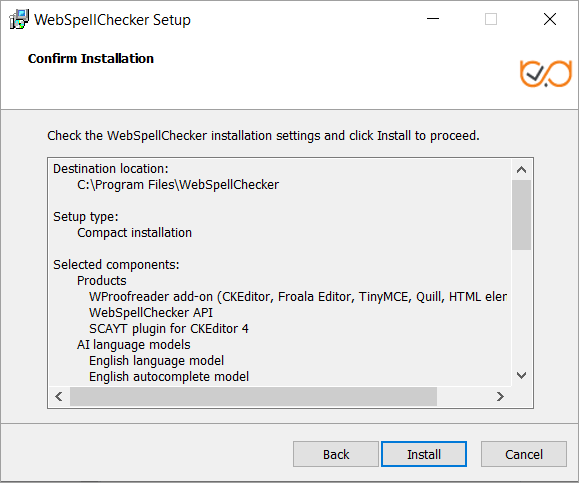Close the setup window
This screenshot has width=579, height=483.
click(x=549, y=19)
